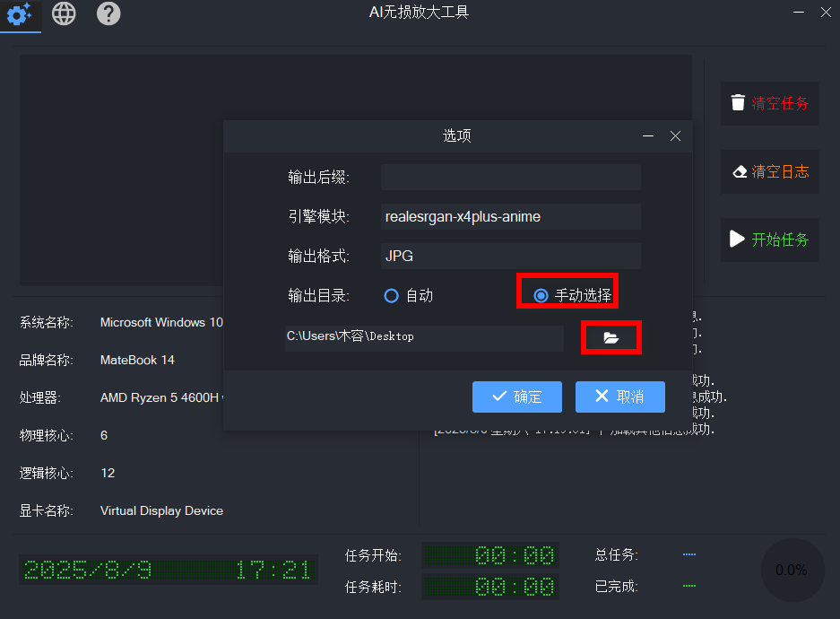Click the 任务开始 timer display
Viewport: 840px width, 619px height.
pos(490,555)
